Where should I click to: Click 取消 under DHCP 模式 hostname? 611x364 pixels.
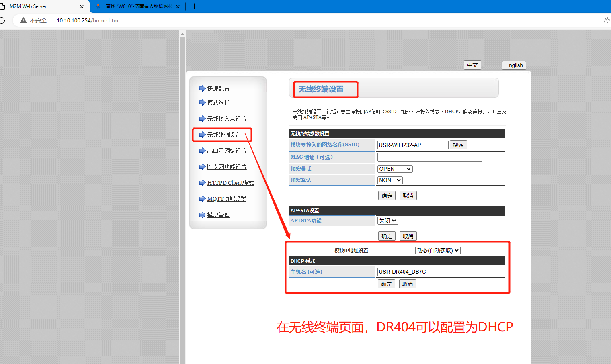(x=408, y=284)
